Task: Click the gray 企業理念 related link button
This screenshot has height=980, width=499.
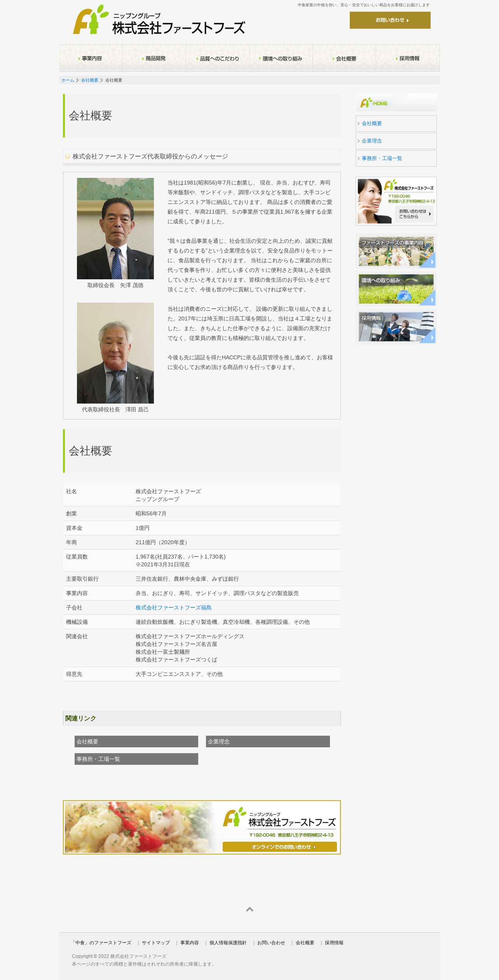Action: click(x=268, y=742)
